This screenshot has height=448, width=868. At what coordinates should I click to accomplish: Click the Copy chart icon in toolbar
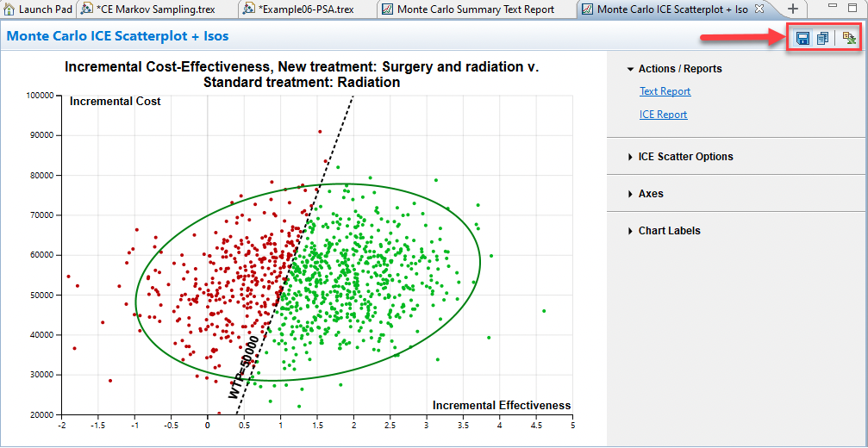[x=822, y=39]
